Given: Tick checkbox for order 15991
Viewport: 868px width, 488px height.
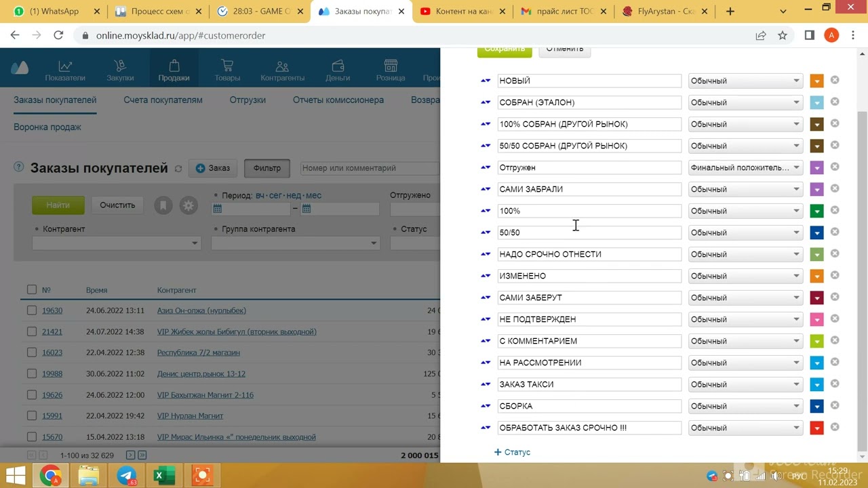Looking at the screenshot, I should coord(32,415).
